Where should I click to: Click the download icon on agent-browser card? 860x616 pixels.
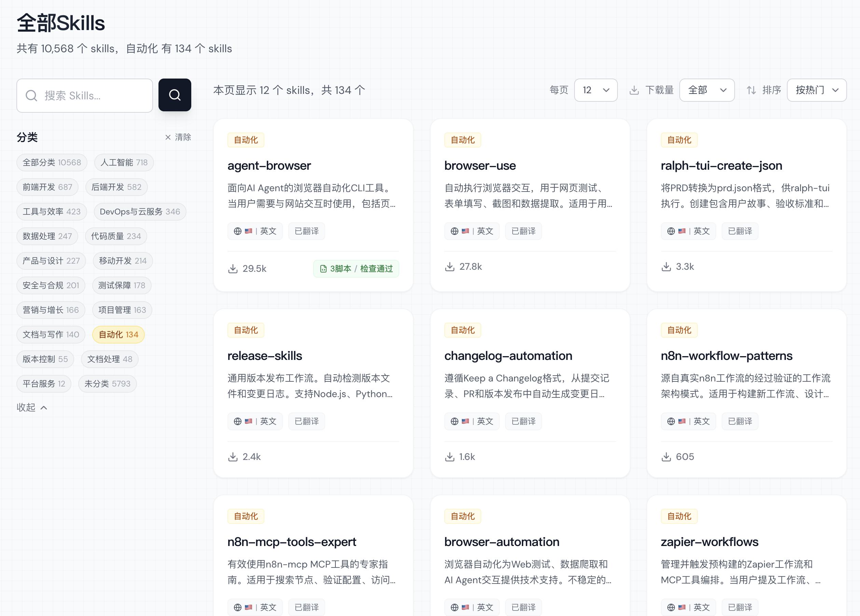(233, 269)
